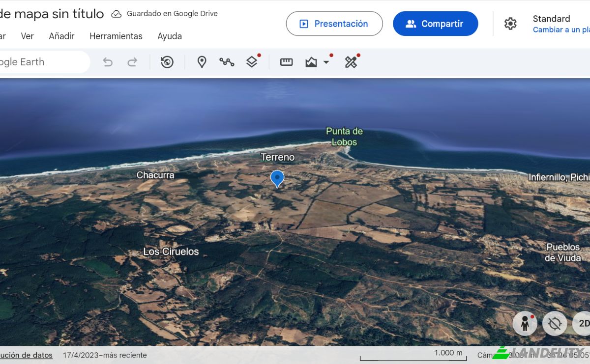The image size is (590, 364).
Task: Click the Punta de Lobos map label
Action: [345, 137]
